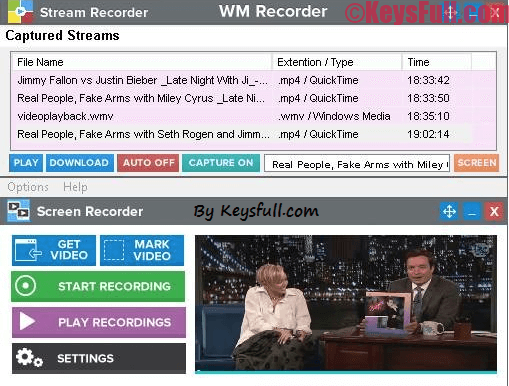
Task: Click the Screen Recorder logo icon
Action: pyautogui.click(x=19, y=211)
